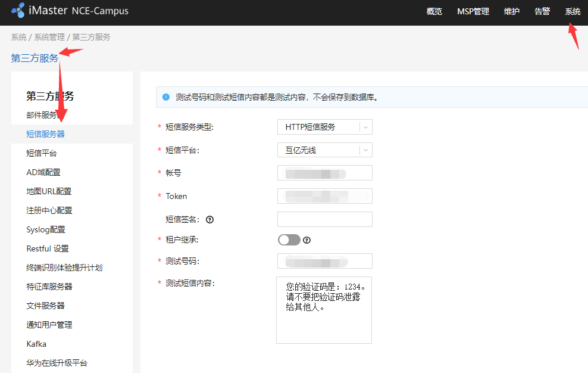The width and height of the screenshot is (588, 373).
Task: Click the blue info icon on the notice banner
Action: (166, 97)
